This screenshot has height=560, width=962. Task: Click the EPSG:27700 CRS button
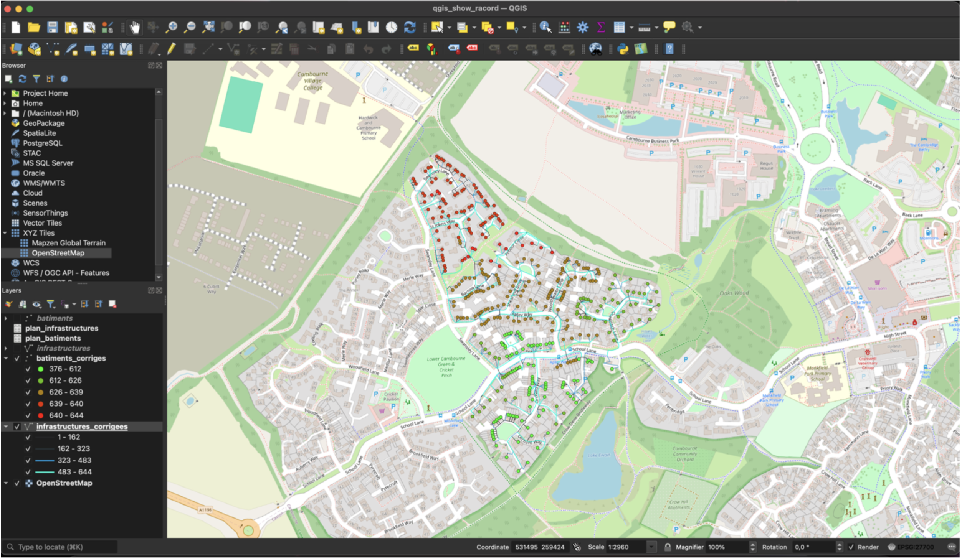(911, 547)
